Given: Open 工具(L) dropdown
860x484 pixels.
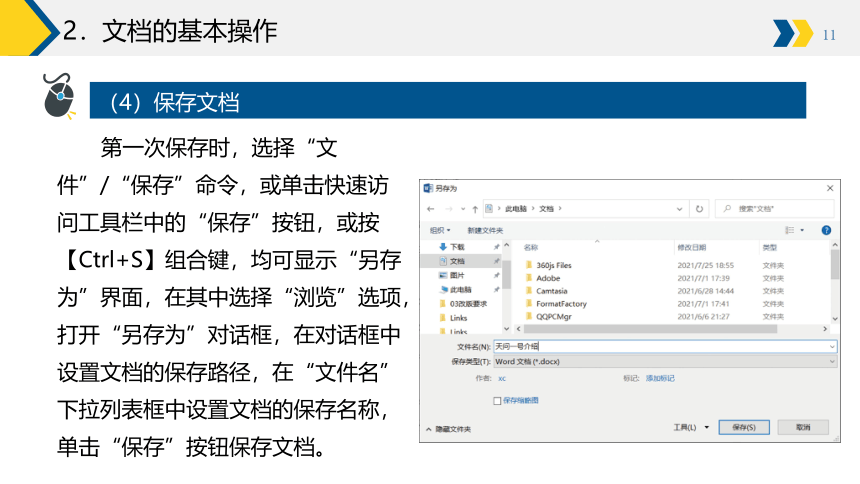Looking at the screenshot, I should point(691,427).
